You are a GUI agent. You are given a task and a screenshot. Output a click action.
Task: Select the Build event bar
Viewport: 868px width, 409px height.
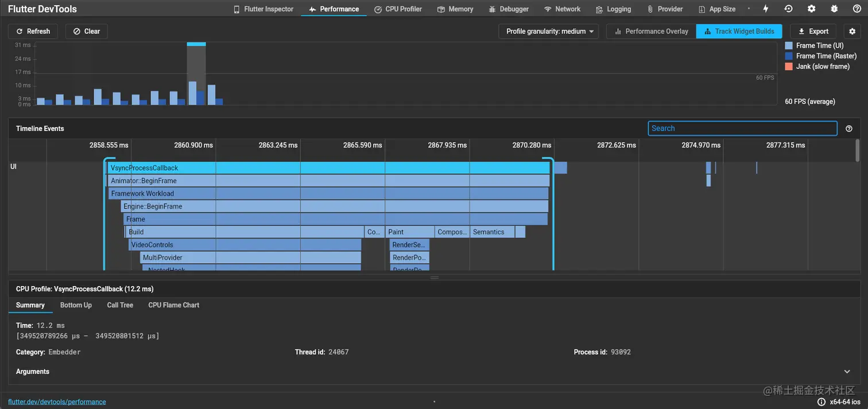coord(245,232)
